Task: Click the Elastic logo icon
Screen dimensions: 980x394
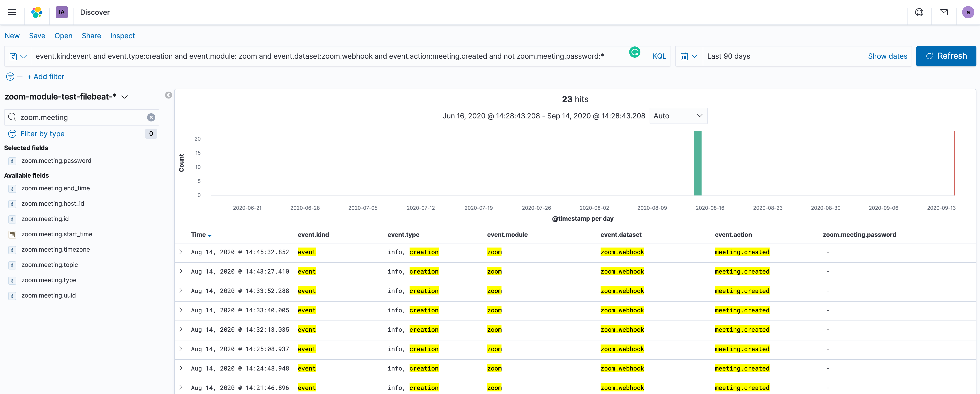Action: click(x=37, y=12)
